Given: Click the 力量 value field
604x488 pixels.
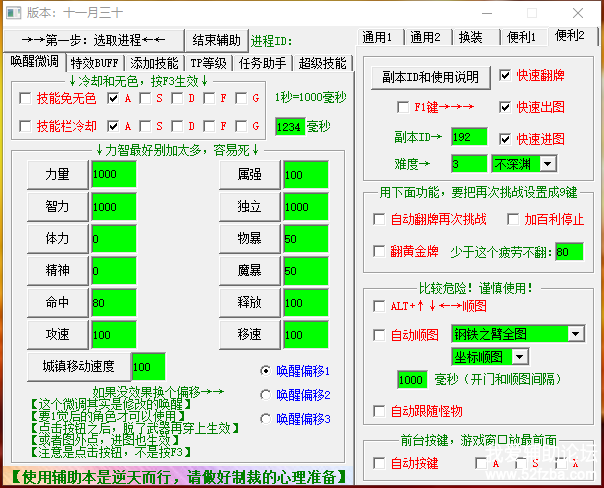Looking at the screenshot, I should [114, 174].
